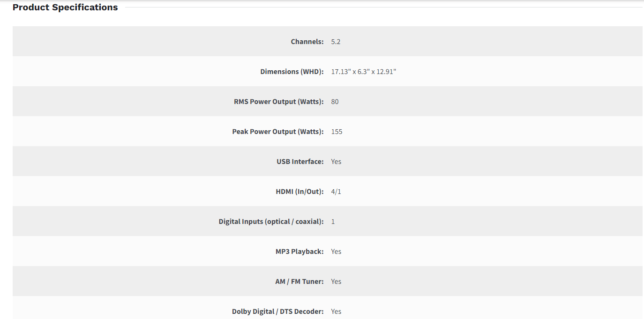Click the MP3 Playback label
The height and width of the screenshot is (319, 644).
coord(300,252)
